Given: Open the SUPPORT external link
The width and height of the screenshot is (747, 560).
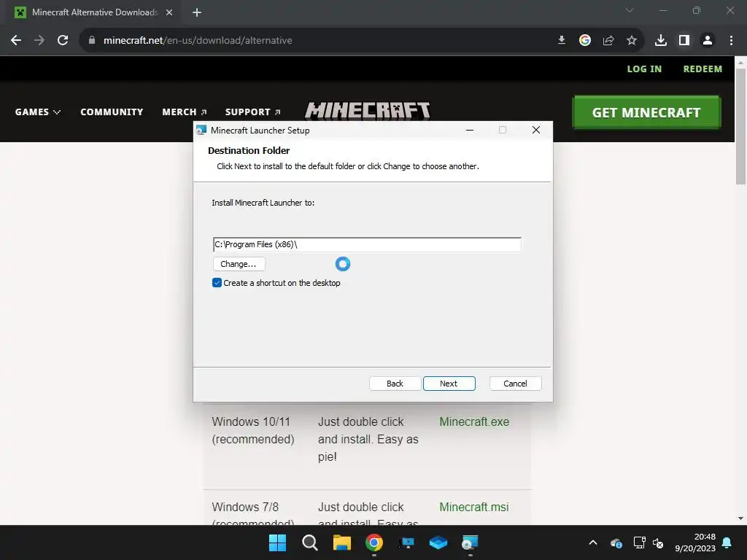Looking at the screenshot, I should pyautogui.click(x=252, y=112).
